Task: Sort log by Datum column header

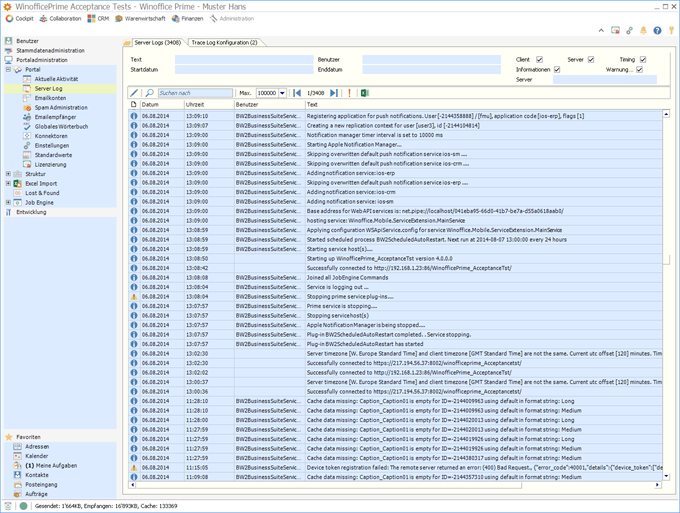Action: pyautogui.click(x=162, y=105)
